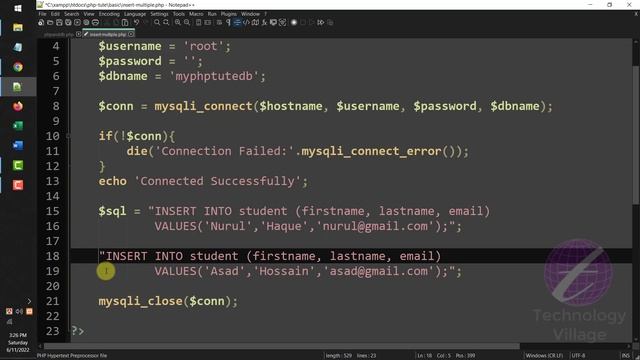
Task: Open the Tools menu
Action: (179, 14)
